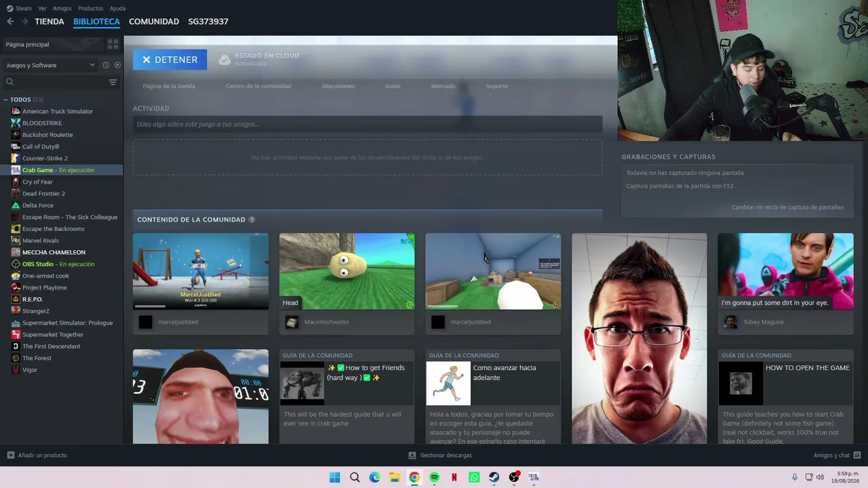Select One-armed cook entry
The height and width of the screenshot is (488, 868).
45,276
